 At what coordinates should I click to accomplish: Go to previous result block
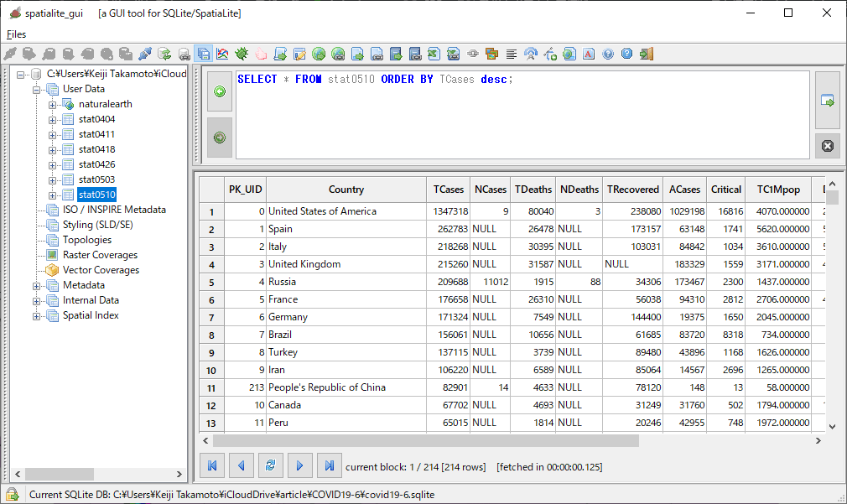[242, 465]
